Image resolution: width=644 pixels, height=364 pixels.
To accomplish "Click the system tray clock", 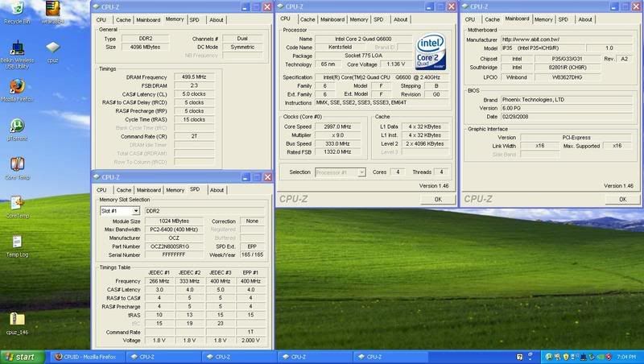I will pos(626,357).
